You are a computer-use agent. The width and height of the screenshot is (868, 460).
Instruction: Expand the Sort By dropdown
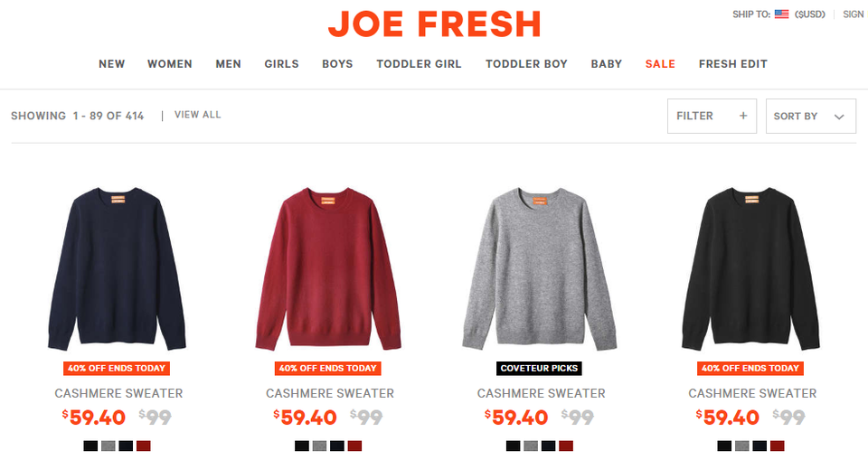pos(810,117)
